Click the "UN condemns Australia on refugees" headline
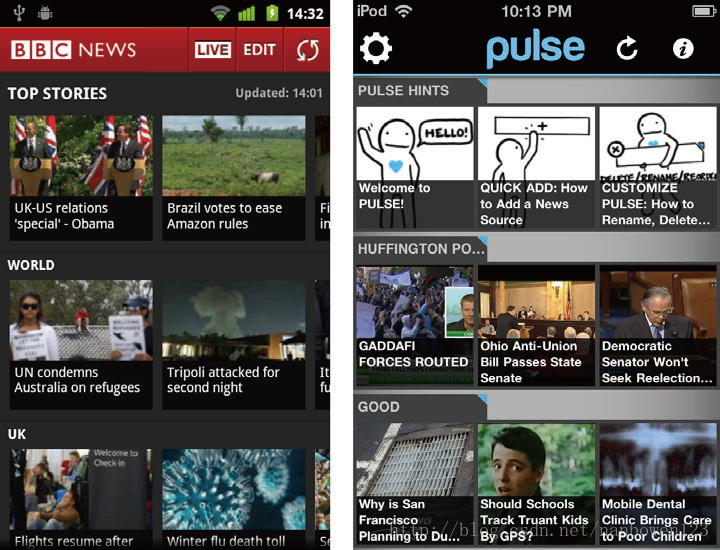The height and width of the screenshot is (550, 720). 77,380
